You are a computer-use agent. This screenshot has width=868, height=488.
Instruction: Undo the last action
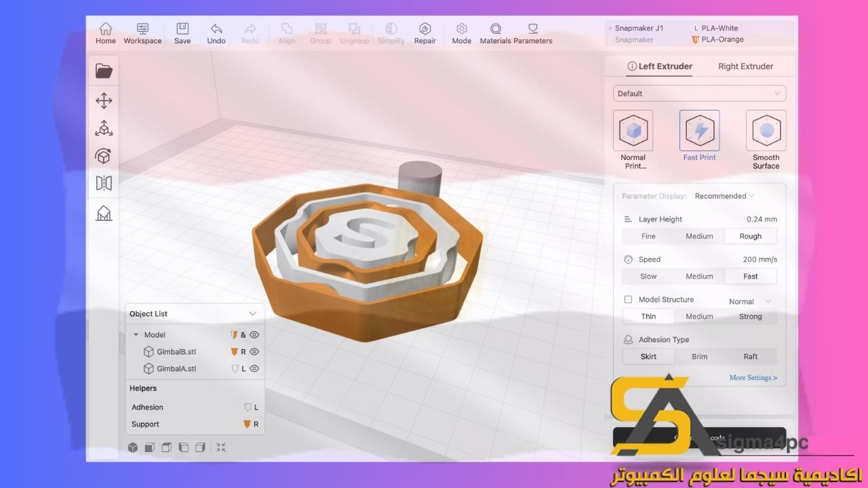216,33
